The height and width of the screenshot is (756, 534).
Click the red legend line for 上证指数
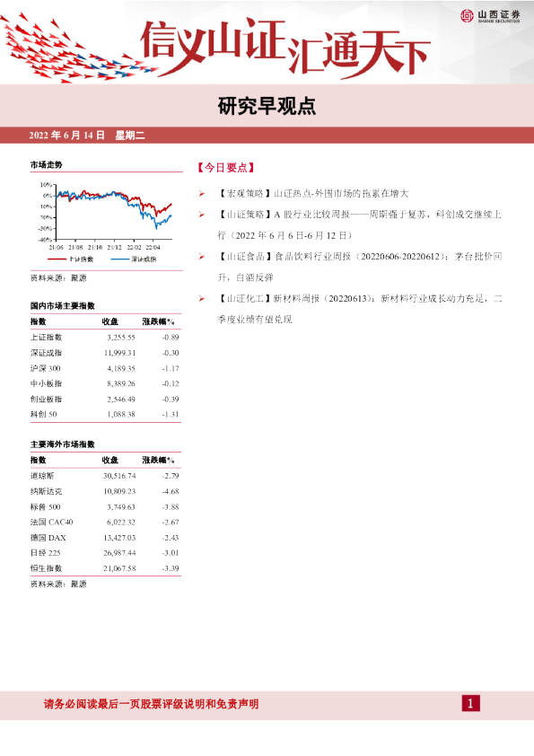(57, 259)
